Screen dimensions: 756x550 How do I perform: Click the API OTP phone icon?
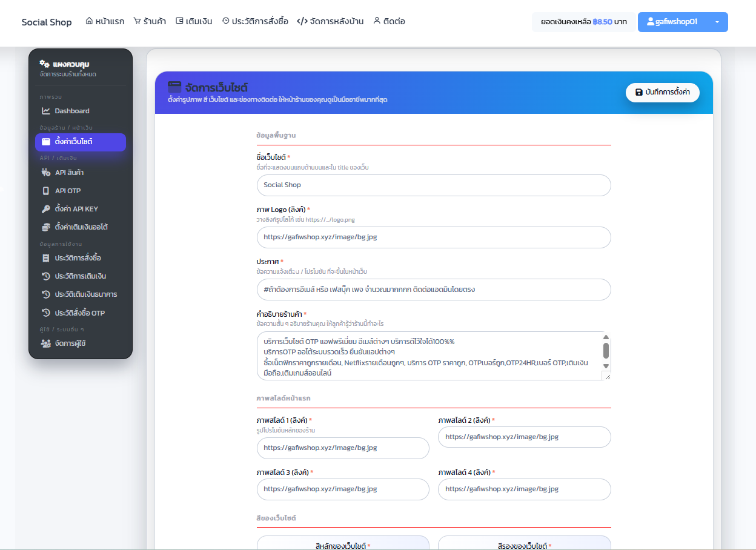tap(46, 191)
